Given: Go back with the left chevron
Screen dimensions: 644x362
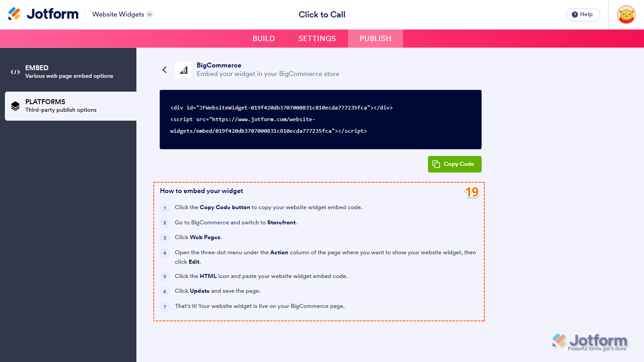Looking at the screenshot, I should pos(165,70).
